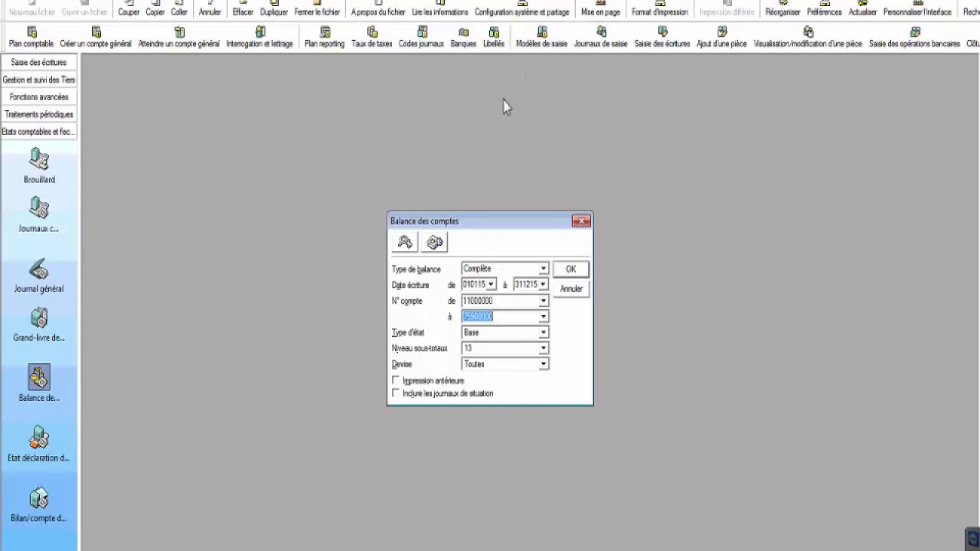Open Journaux de saisie
Viewport: 980px width, 551px height.
tap(601, 37)
